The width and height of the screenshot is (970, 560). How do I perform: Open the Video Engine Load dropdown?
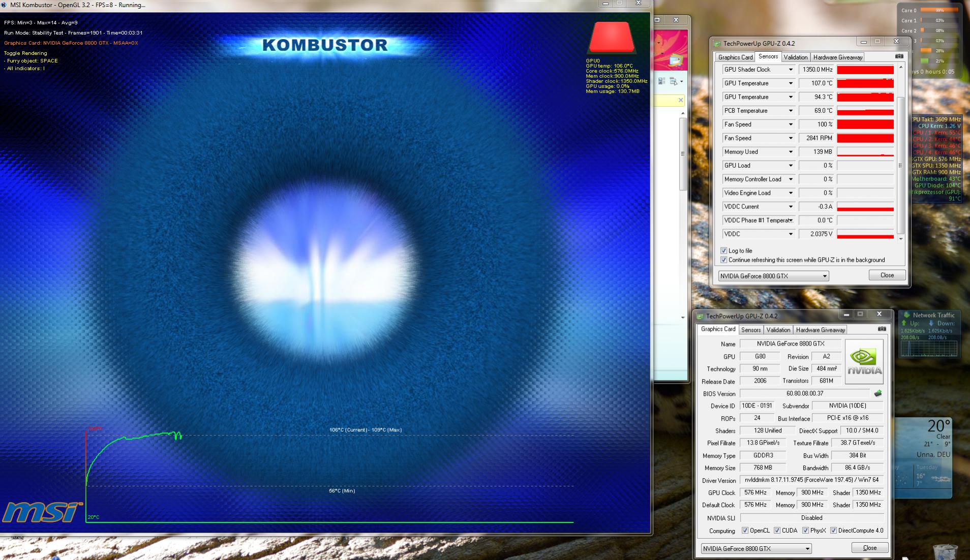coord(791,193)
